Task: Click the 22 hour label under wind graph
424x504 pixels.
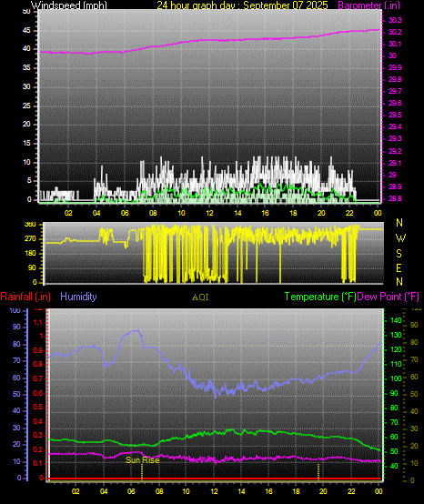Action: pyautogui.click(x=349, y=213)
